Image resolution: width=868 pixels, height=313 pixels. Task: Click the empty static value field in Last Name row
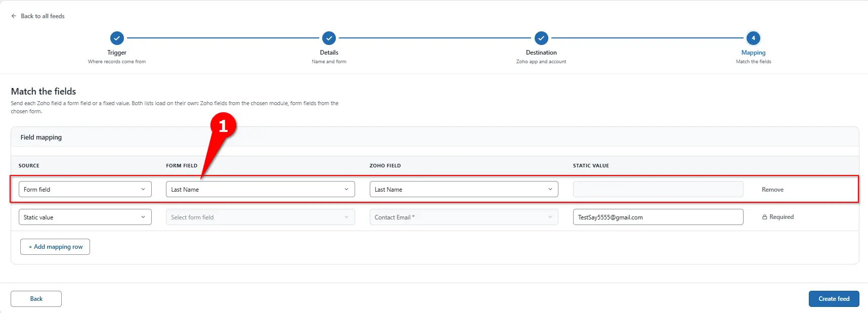(x=658, y=189)
